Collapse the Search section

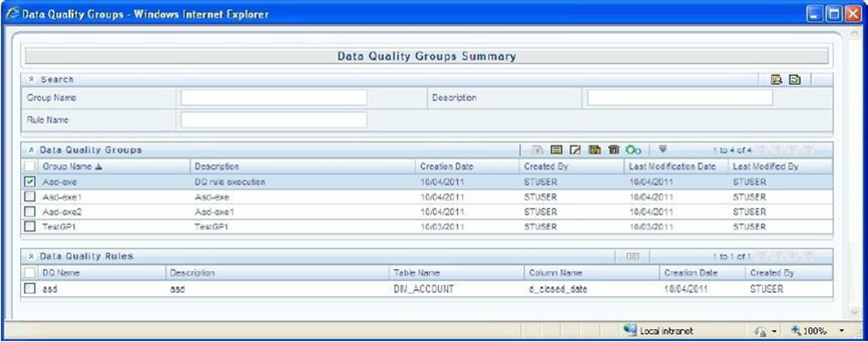(31, 79)
